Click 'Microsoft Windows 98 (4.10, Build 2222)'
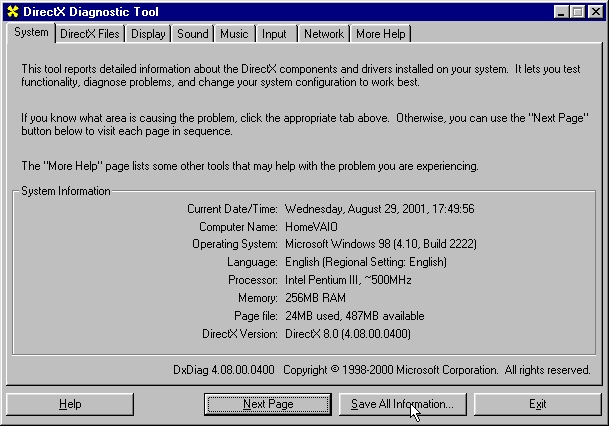609x426 pixels. 381,244
